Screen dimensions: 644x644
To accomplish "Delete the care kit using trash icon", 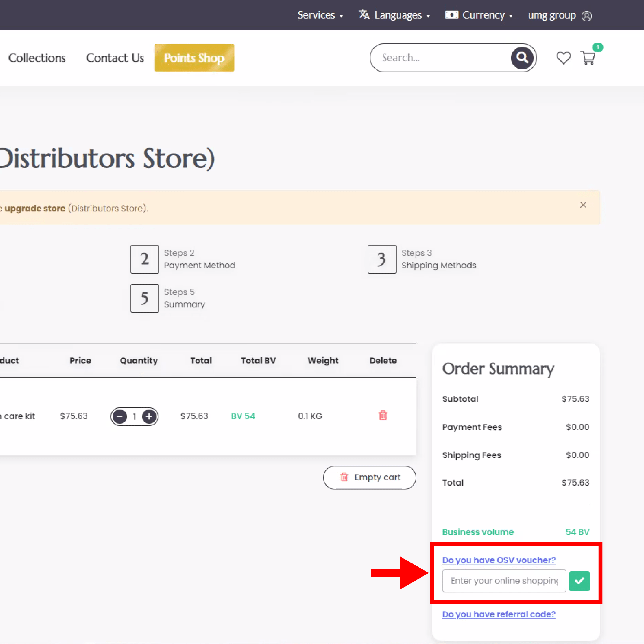I will click(383, 415).
